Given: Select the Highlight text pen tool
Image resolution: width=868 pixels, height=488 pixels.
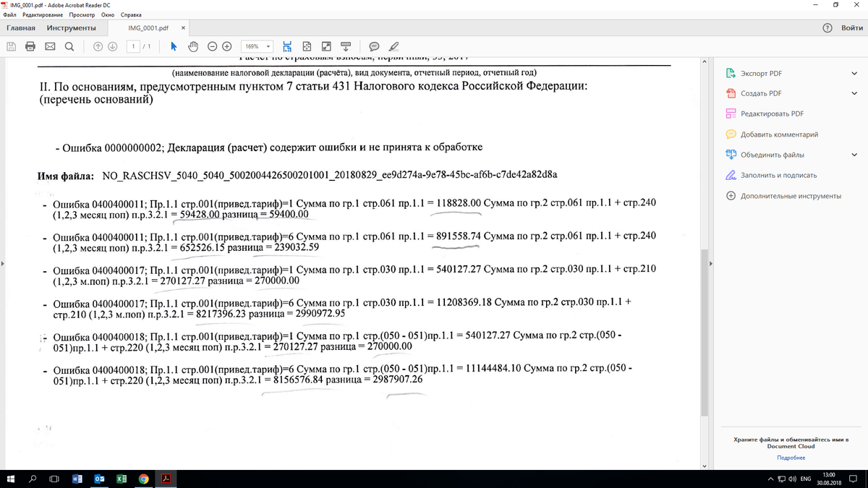Looking at the screenshot, I should 393,46.
